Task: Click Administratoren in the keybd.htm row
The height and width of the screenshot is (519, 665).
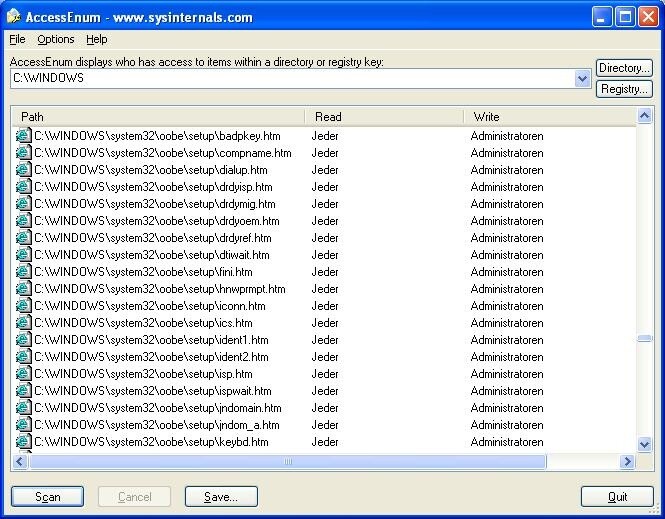Action: (x=507, y=441)
